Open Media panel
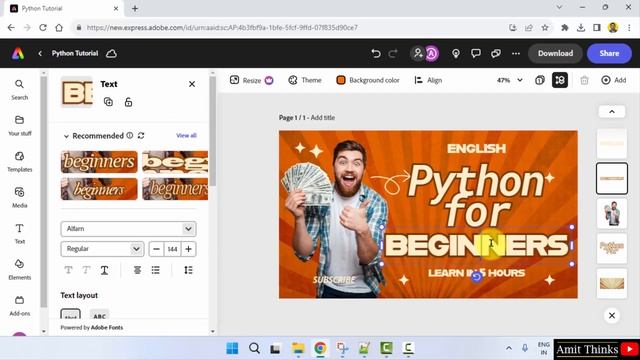Screen dimensions: 640x360 tap(19, 198)
